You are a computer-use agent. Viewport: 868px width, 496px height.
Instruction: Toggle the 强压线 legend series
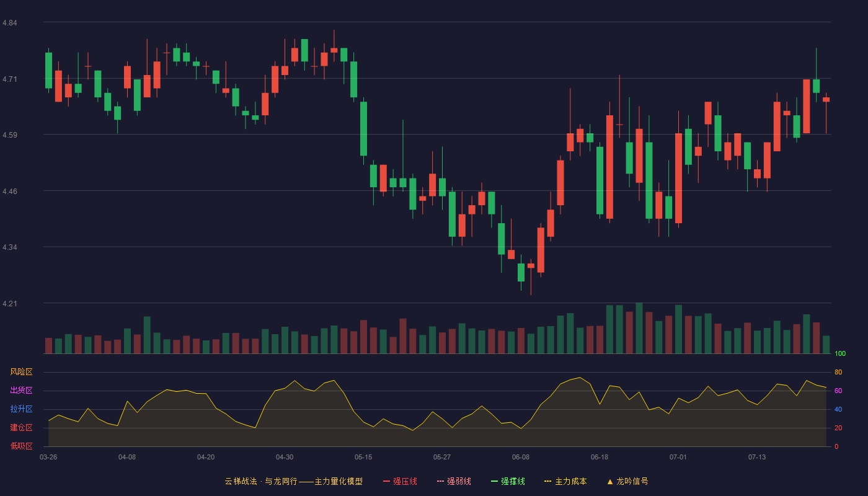coord(400,481)
